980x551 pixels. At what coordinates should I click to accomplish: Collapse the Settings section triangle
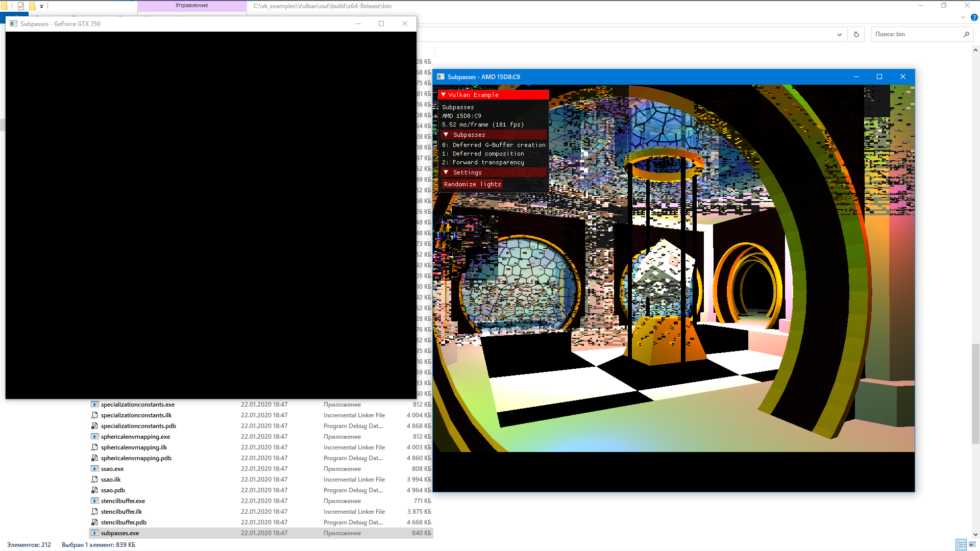coord(446,172)
